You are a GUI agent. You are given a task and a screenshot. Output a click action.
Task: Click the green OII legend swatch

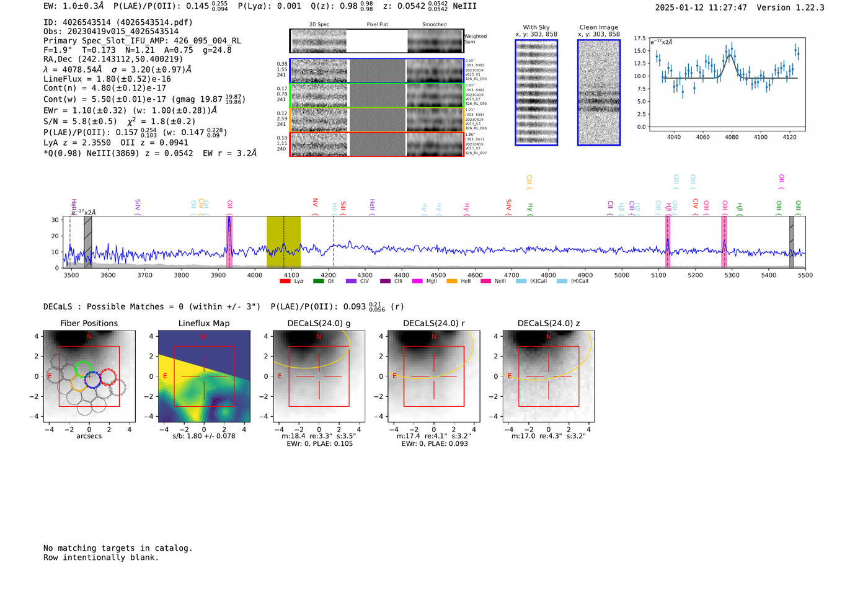(x=319, y=281)
